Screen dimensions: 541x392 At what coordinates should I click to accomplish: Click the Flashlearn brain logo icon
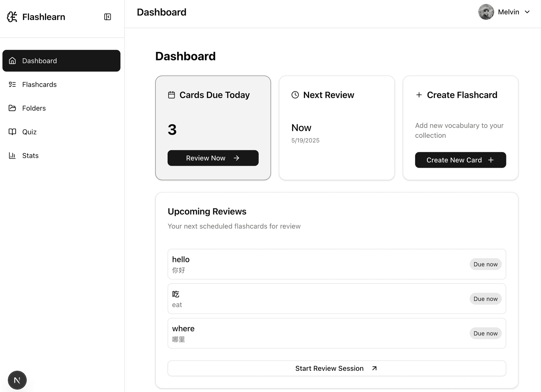tap(12, 17)
